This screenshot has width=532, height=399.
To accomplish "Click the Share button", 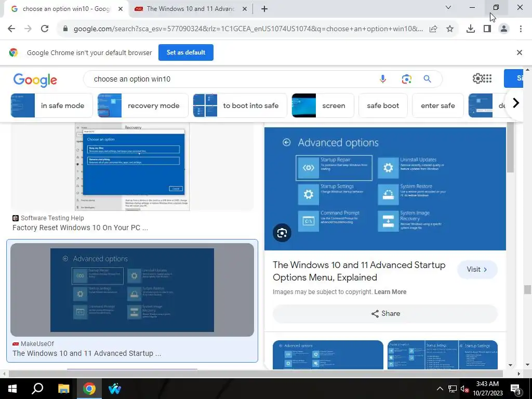I will pos(385,313).
